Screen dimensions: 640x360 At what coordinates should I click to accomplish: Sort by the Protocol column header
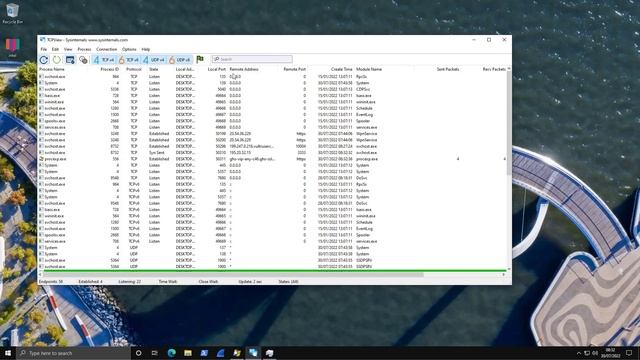[x=133, y=69]
